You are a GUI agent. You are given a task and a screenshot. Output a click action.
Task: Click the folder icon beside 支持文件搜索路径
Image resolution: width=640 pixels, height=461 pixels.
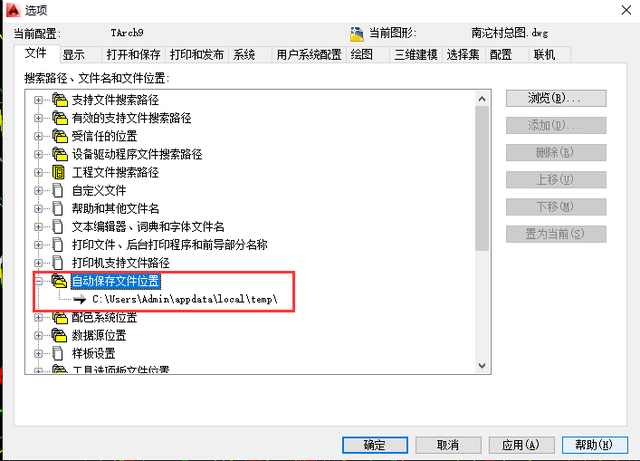(60, 100)
